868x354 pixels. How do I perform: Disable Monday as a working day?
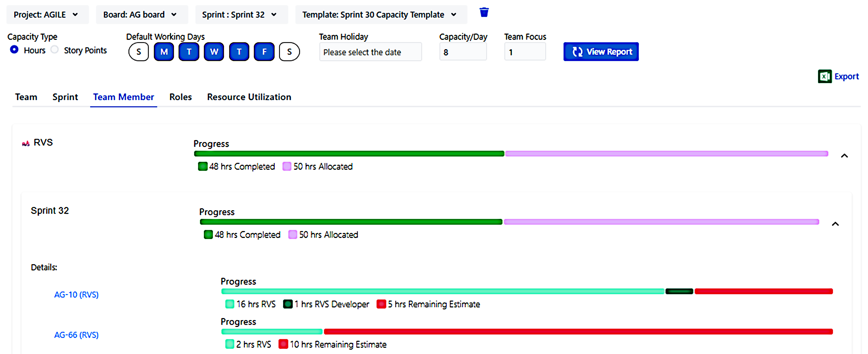pos(163,51)
